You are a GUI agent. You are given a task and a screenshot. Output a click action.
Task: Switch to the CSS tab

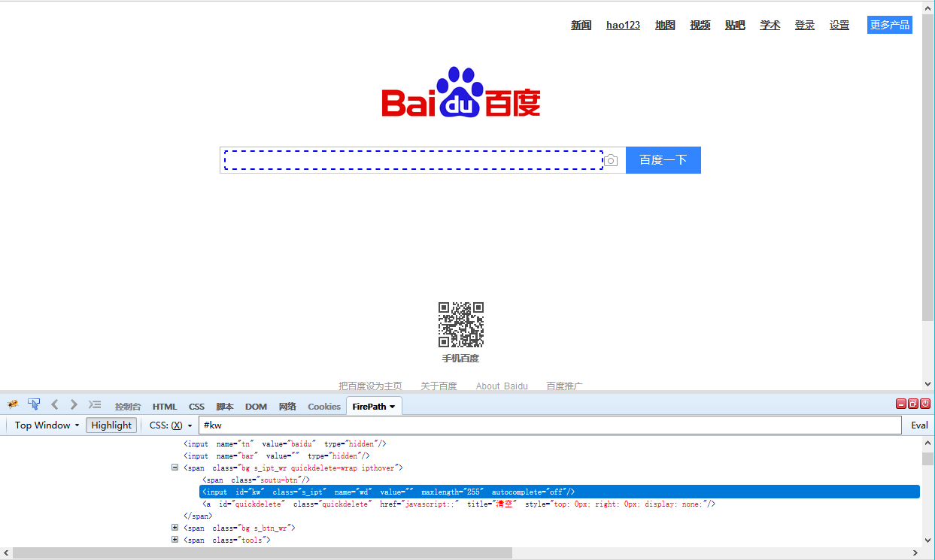point(196,407)
